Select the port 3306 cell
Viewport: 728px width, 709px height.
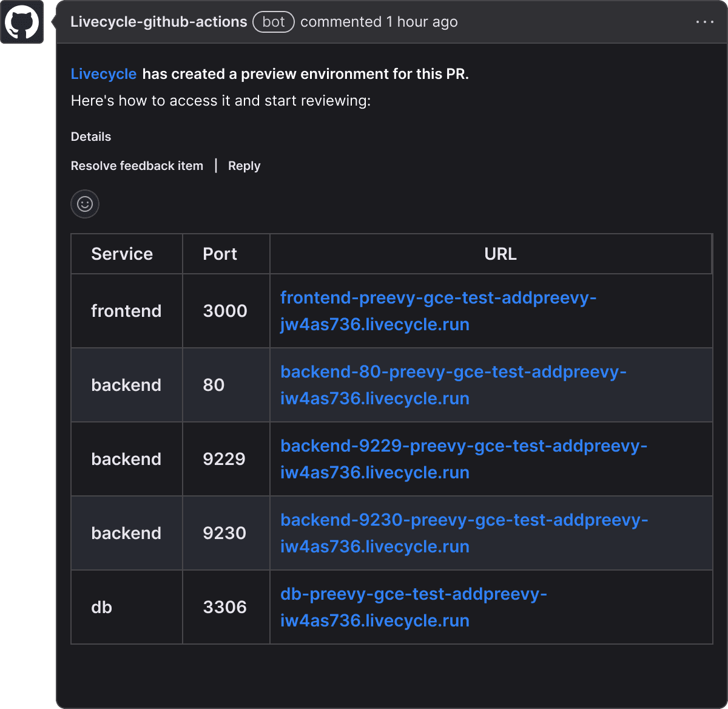[x=226, y=607]
